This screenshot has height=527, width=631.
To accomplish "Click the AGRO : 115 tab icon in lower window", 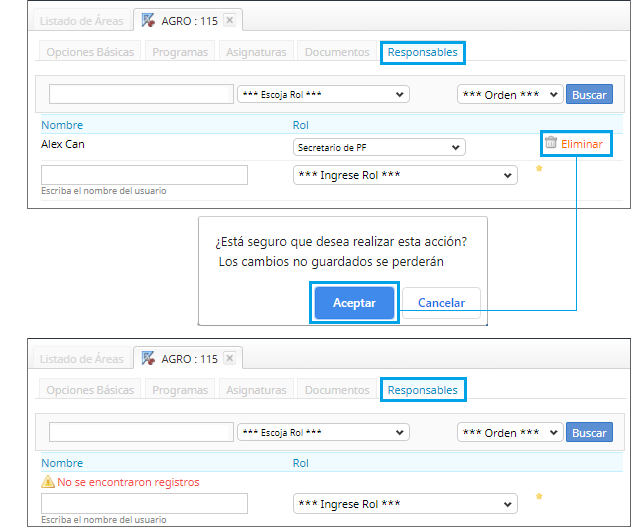I will [x=148, y=358].
